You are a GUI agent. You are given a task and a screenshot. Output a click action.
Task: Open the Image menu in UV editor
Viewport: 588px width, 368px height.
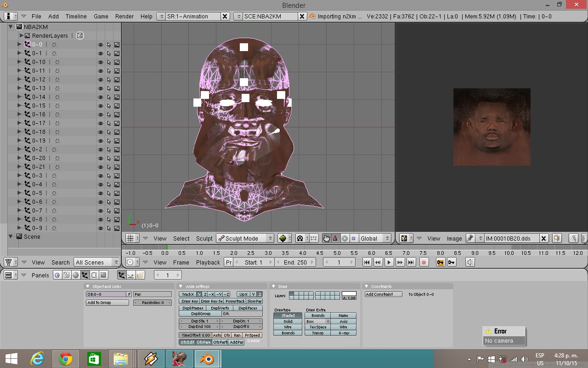454,238
